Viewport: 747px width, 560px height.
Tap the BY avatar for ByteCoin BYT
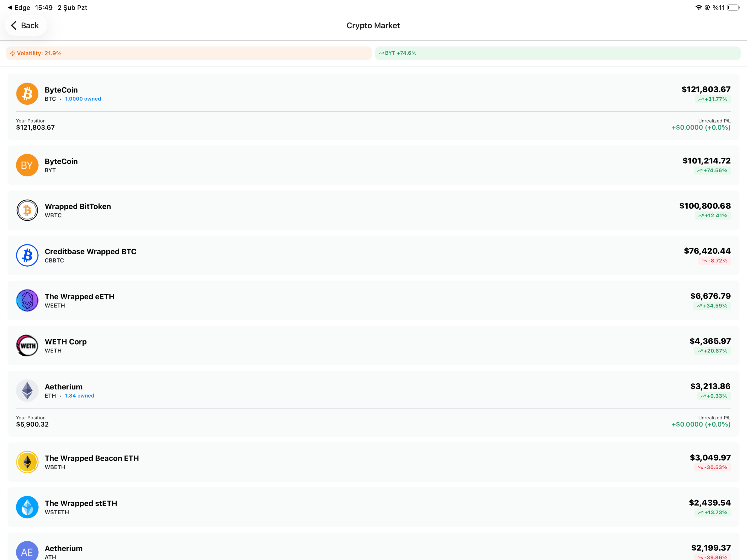point(27,165)
